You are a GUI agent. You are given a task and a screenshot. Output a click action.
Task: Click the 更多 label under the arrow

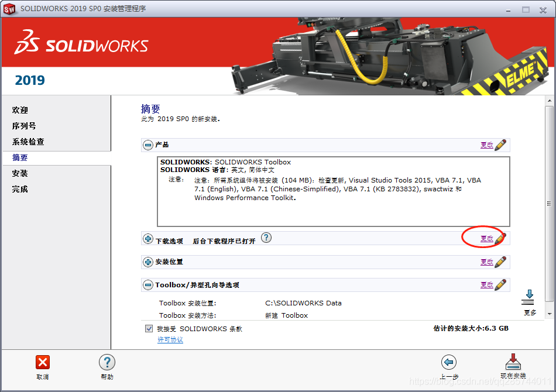click(x=530, y=312)
